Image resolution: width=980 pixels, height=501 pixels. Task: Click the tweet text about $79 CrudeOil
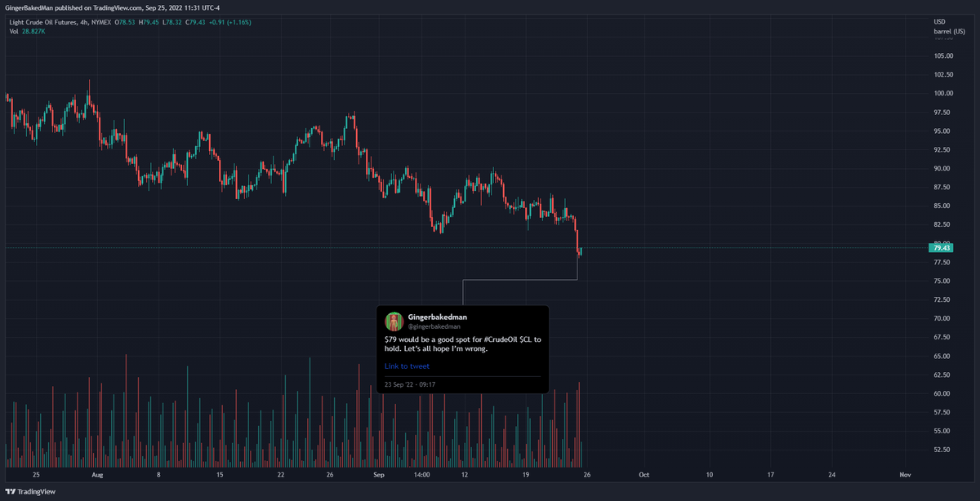[462, 344]
